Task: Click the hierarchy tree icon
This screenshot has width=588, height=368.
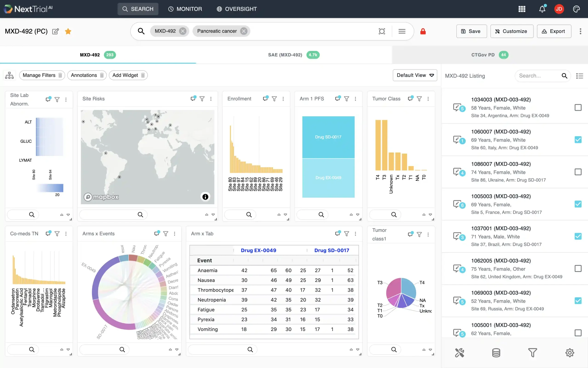Action: tap(9, 75)
